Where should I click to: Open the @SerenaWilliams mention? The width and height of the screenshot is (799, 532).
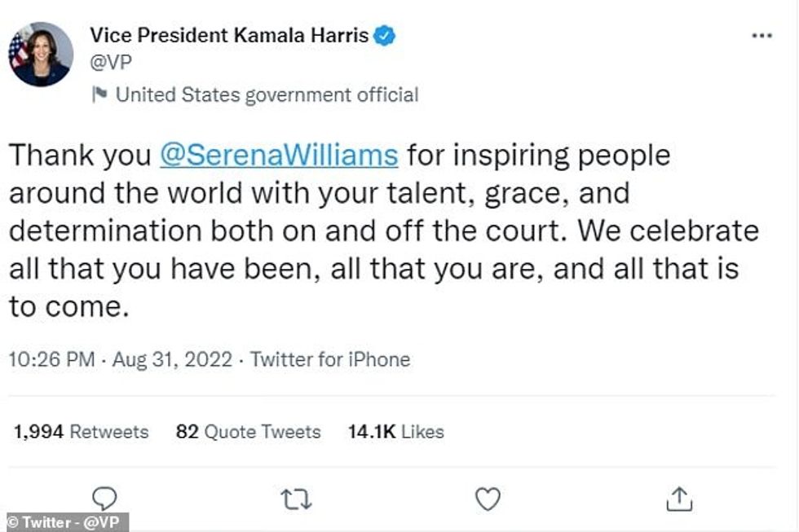[279, 155]
